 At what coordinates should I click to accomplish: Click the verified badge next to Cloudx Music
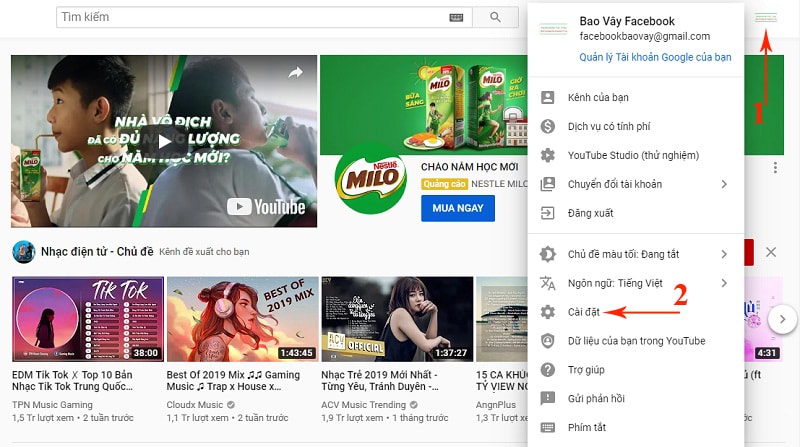point(231,405)
